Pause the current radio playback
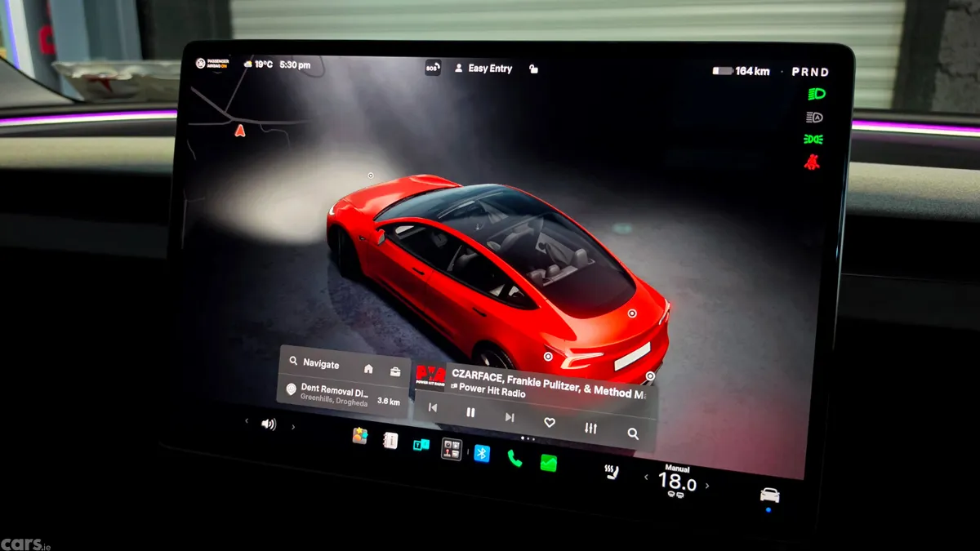This screenshot has height=551, width=980. (x=470, y=412)
